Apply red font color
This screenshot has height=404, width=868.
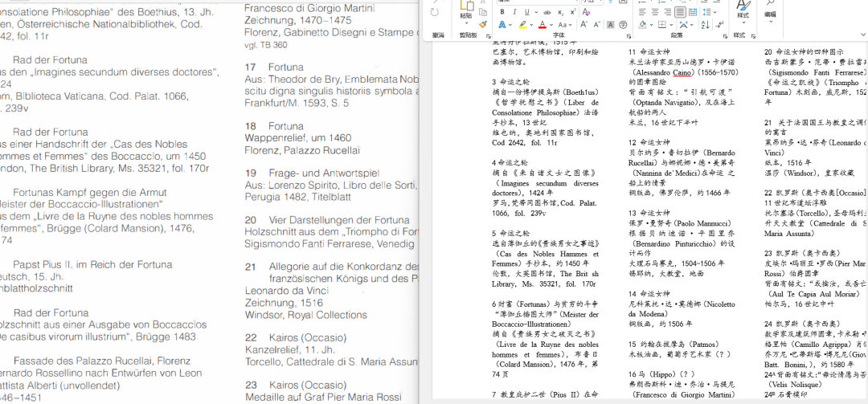coord(542,24)
